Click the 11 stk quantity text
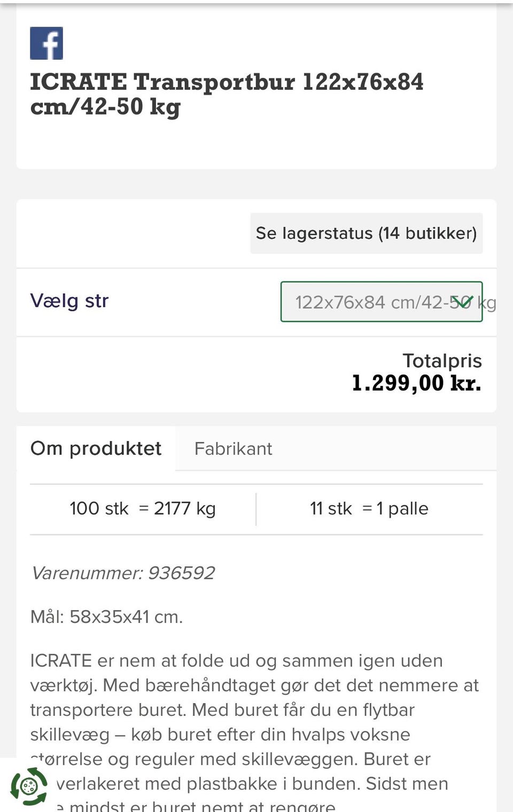The height and width of the screenshot is (812, 513). (331, 508)
